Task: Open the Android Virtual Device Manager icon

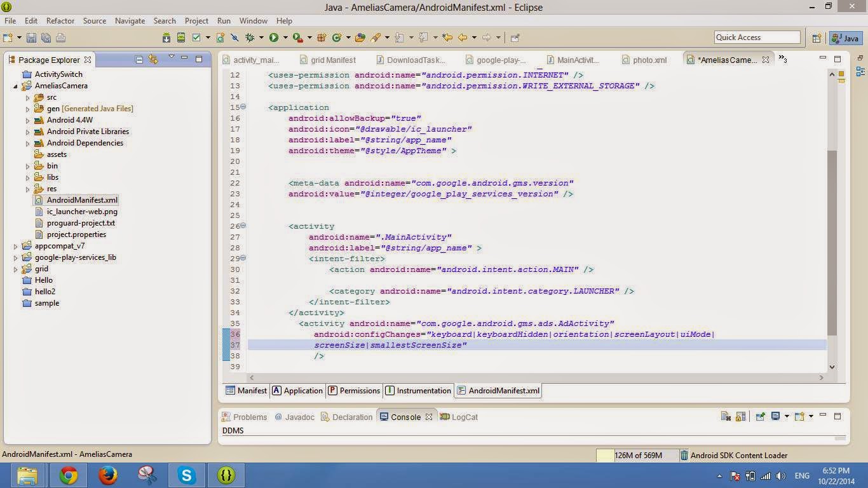Action: [181, 37]
